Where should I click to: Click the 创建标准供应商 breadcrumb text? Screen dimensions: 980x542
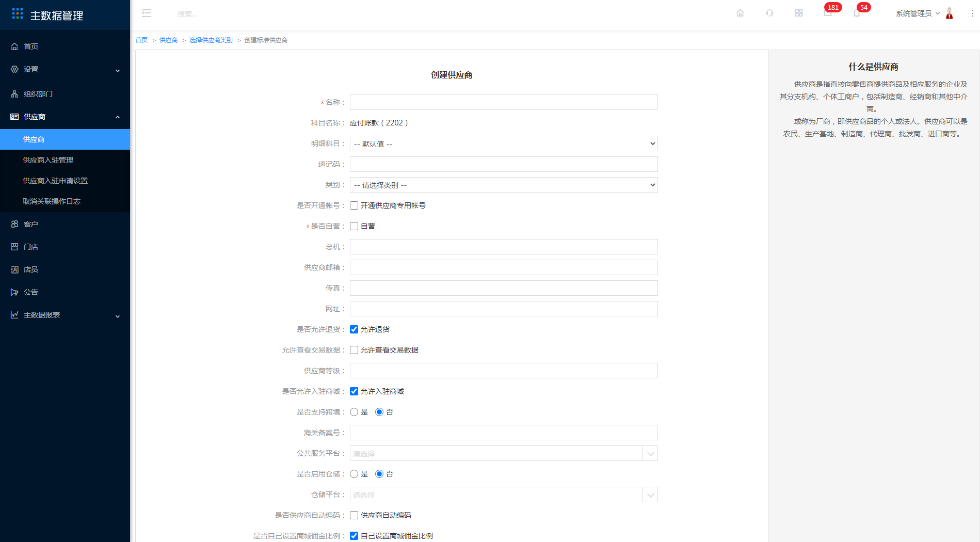[x=266, y=40]
